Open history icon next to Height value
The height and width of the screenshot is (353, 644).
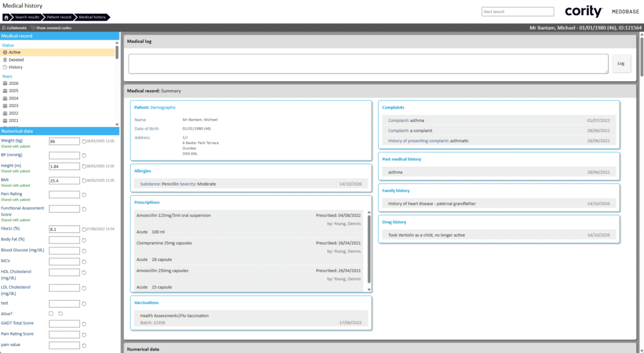(84, 166)
